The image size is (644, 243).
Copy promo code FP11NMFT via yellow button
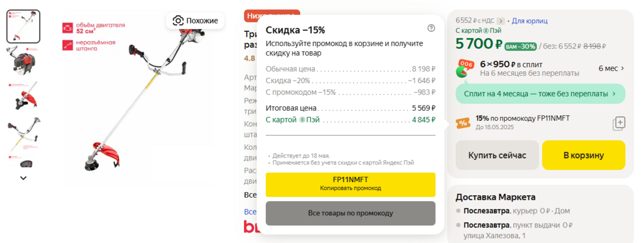350,184
